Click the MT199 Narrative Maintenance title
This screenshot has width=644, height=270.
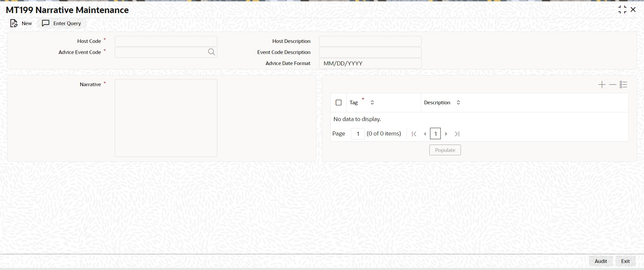(x=67, y=10)
